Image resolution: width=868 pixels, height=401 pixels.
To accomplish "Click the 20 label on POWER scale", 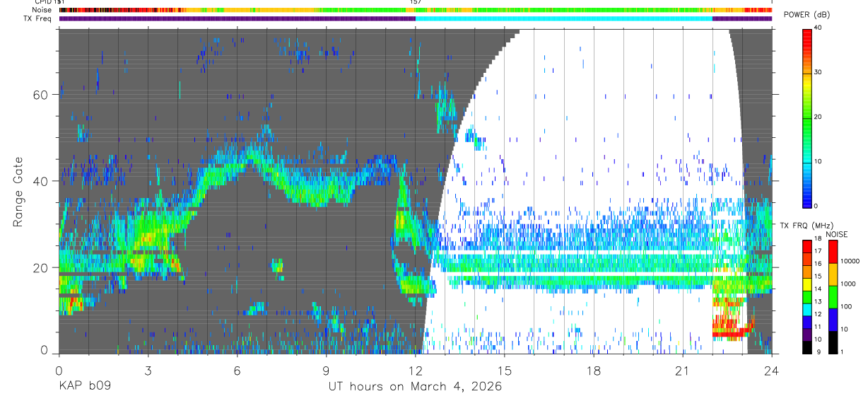I will point(818,117).
